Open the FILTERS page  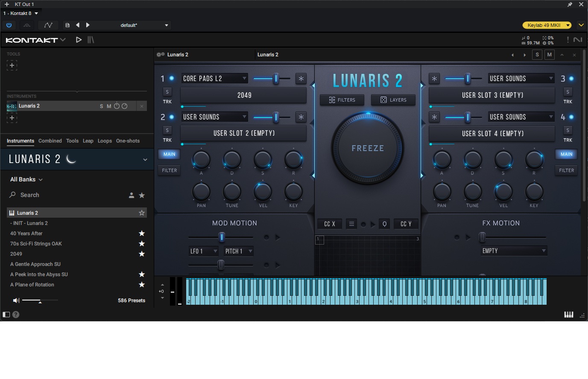click(342, 100)
